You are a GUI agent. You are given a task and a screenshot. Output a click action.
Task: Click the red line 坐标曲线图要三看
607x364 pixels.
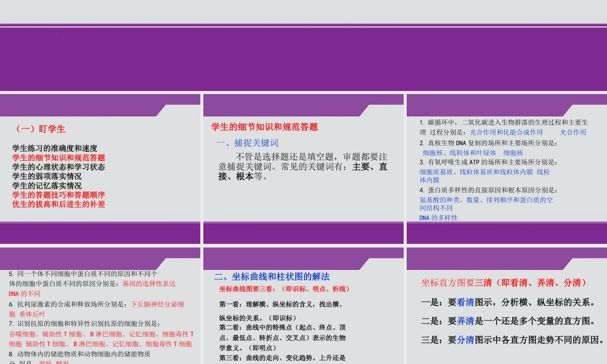click(x=285, y=289)
